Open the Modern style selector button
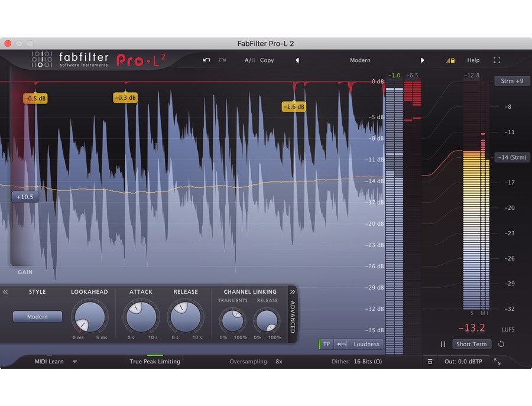This screenshot has height=406, width=532. [37, 316]
